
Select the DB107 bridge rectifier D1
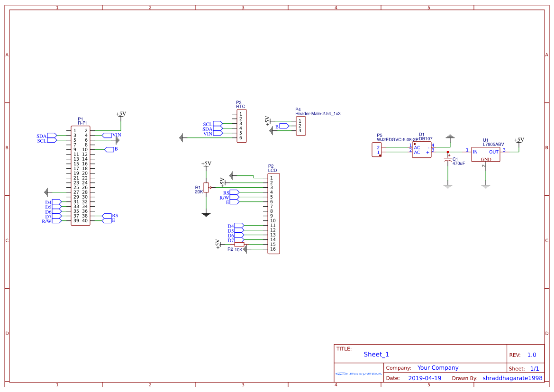click(x=421, y=149)
